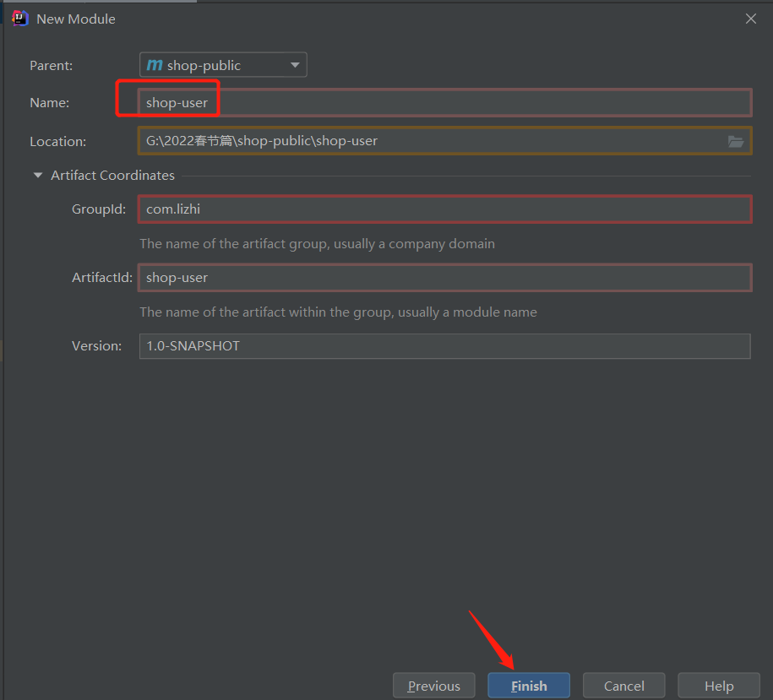773x700 pixels.
Task: Click the Maven 'm' icon in Parent field
Action: click(x=155, y=64)
